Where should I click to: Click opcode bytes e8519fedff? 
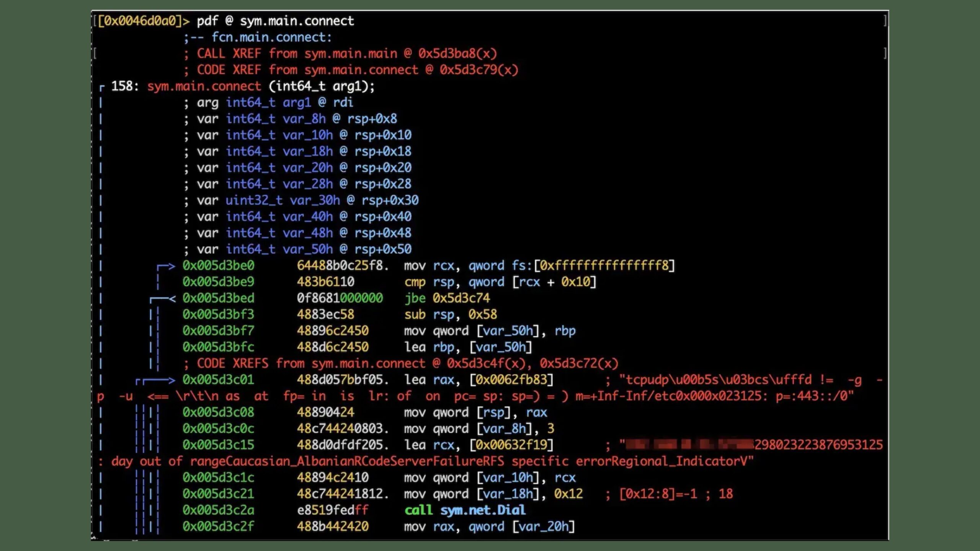click(333, 510)
